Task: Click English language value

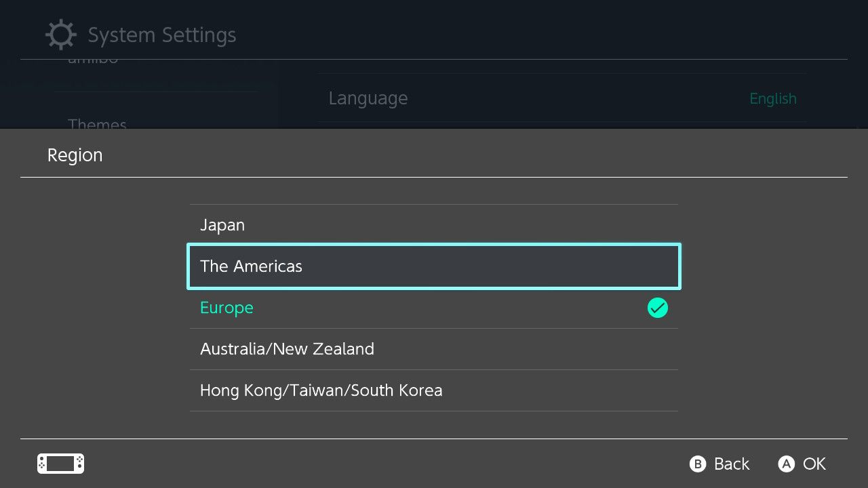Action: (773, 98)
